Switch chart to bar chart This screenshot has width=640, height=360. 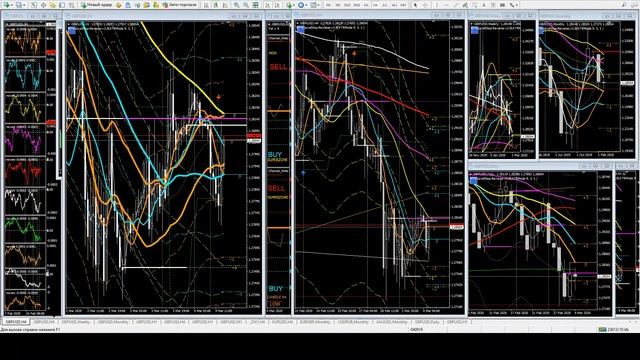206,5
